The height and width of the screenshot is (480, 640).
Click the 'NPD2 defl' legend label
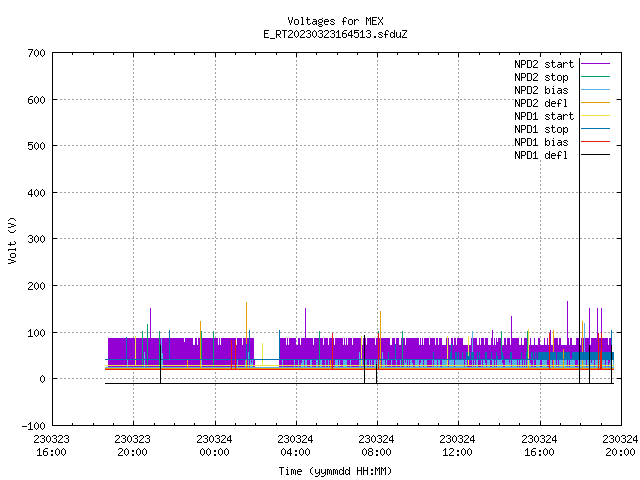coord(541,103)
